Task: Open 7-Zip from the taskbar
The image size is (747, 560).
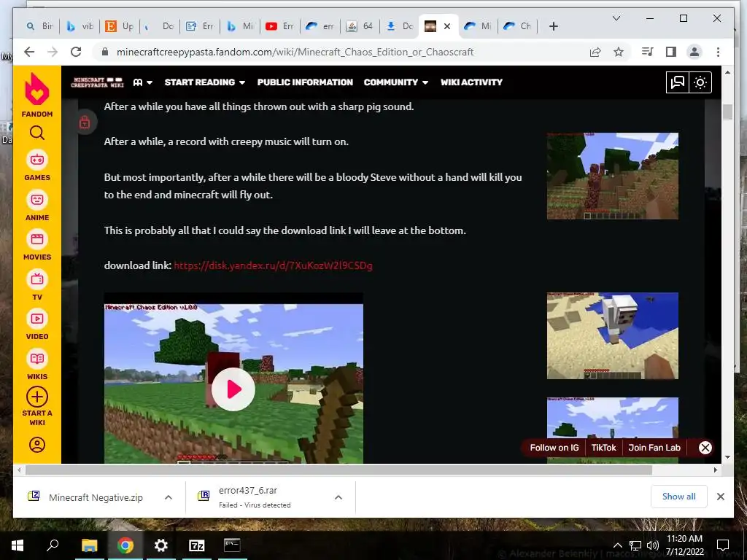Action: (197, 545)
